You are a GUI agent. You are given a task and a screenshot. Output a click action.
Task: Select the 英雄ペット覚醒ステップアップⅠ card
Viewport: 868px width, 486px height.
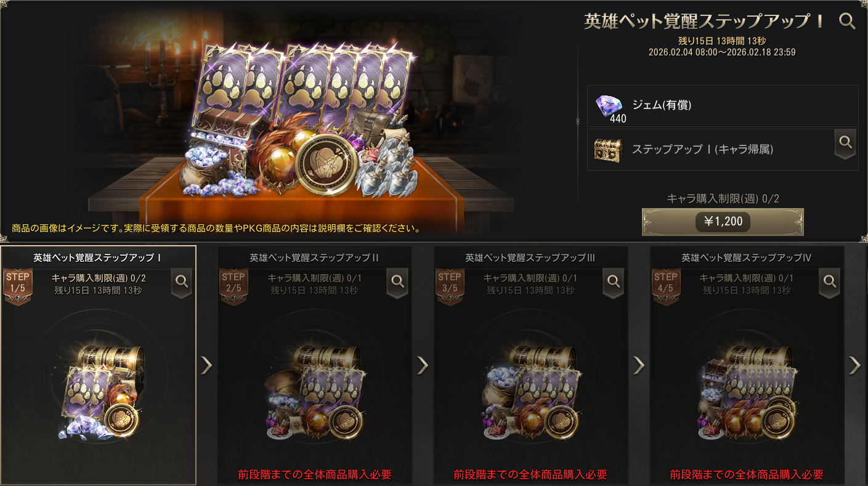point(99,365)
